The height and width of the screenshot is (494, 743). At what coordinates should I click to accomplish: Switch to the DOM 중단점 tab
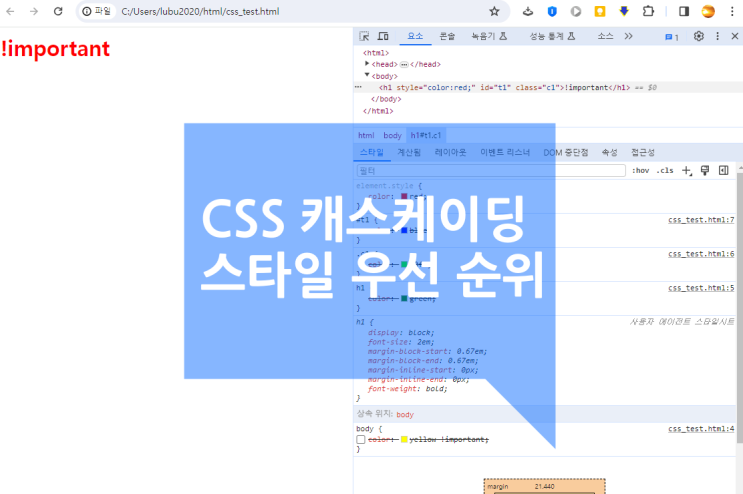click(566, 153)
